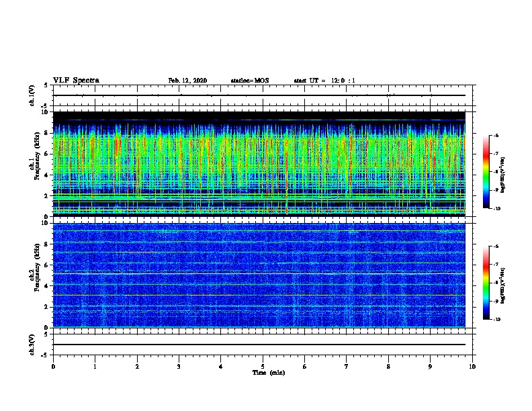Click the ch.1 "Frequency (kHz)" axis label
The image size is (532, 411).
click(x=37, y=156)
